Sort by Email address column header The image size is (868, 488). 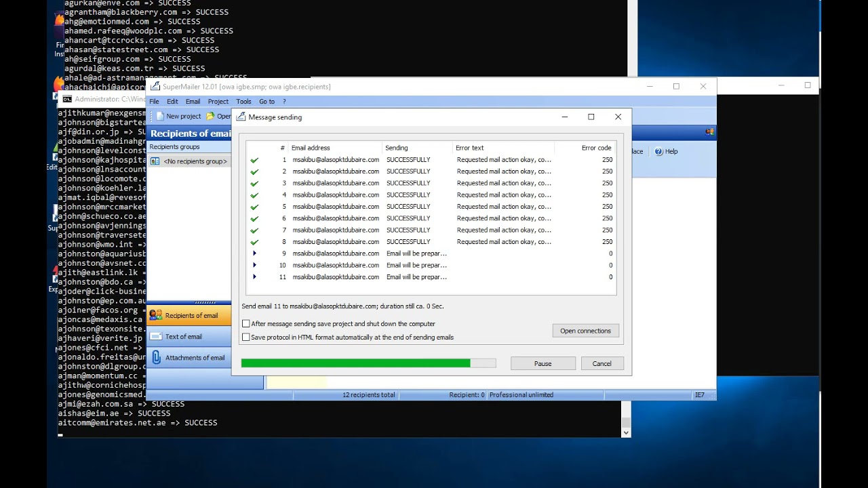coord(335,148)
